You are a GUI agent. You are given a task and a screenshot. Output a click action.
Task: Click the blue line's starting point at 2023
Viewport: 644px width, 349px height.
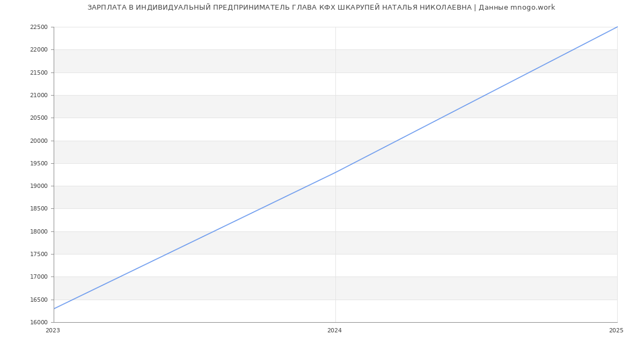coord(54,309)
